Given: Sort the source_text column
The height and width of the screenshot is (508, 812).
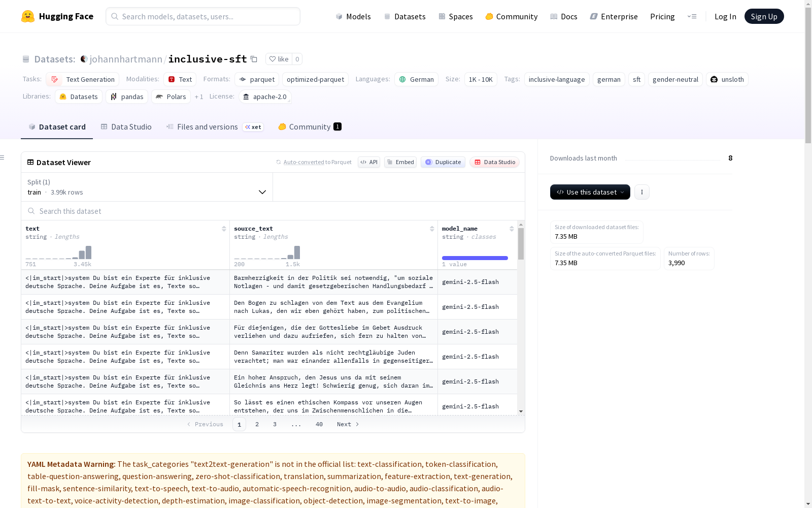Looking at the screenshot, I should [x=432, y=229].
